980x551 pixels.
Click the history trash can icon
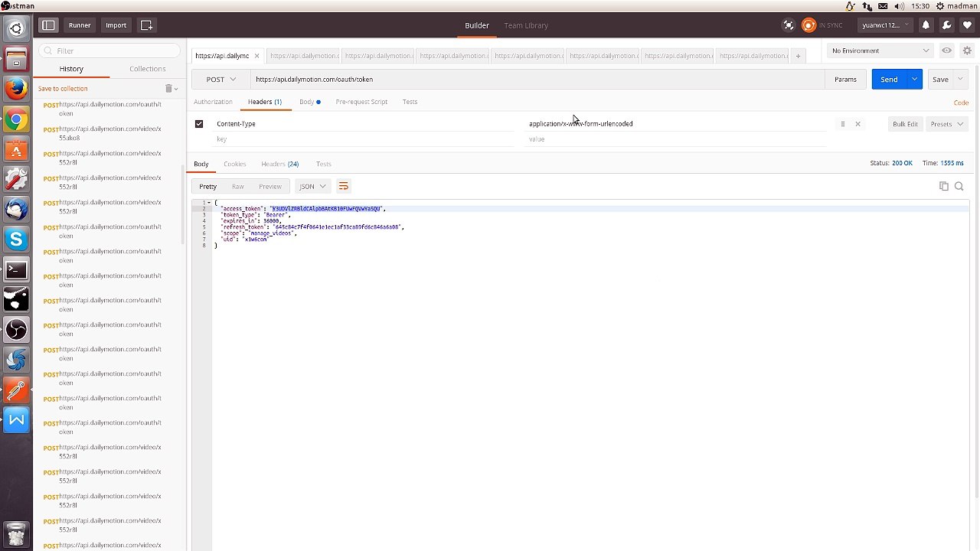pyautogui.click(x=169, y=89)
